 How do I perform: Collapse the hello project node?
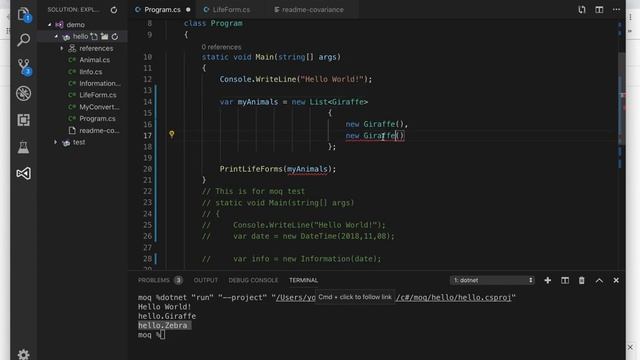pos(56,37)
